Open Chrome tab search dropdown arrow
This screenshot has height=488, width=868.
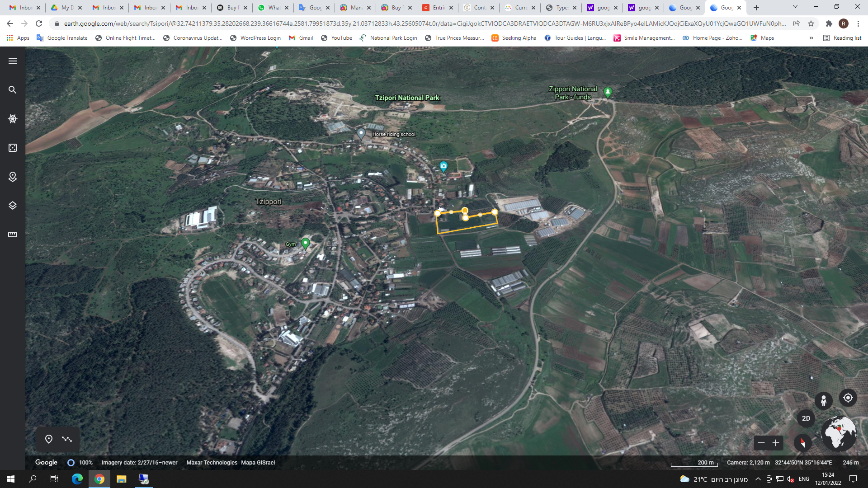tap(795, 7)
